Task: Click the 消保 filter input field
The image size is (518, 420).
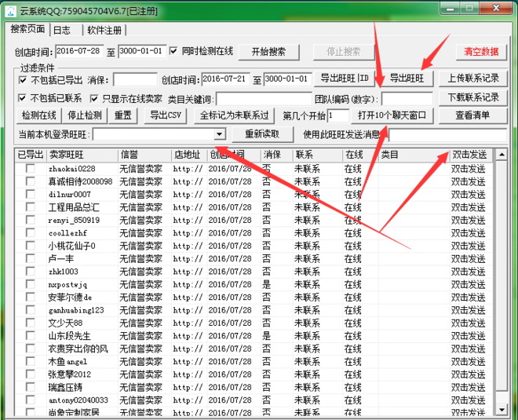Action: tap(135, 79)
